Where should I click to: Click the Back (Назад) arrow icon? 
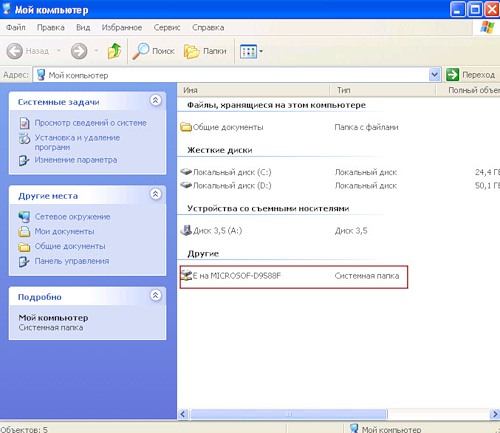[15, 51]
